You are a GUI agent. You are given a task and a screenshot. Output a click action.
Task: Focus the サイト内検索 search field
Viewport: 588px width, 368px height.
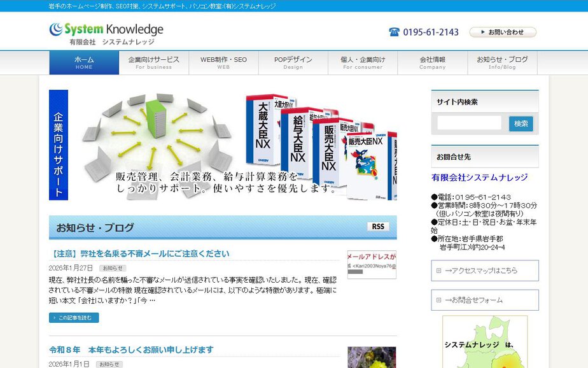click(469, 123)
